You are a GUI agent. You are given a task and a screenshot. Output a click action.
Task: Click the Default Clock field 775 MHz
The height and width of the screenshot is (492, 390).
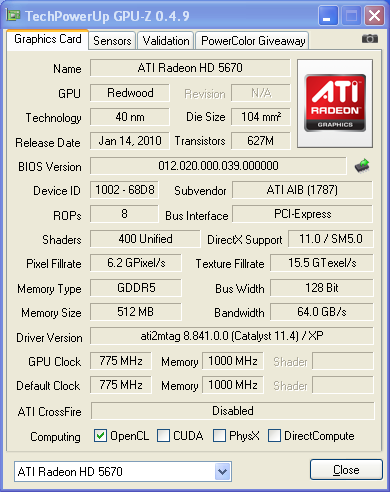(121, 385)
